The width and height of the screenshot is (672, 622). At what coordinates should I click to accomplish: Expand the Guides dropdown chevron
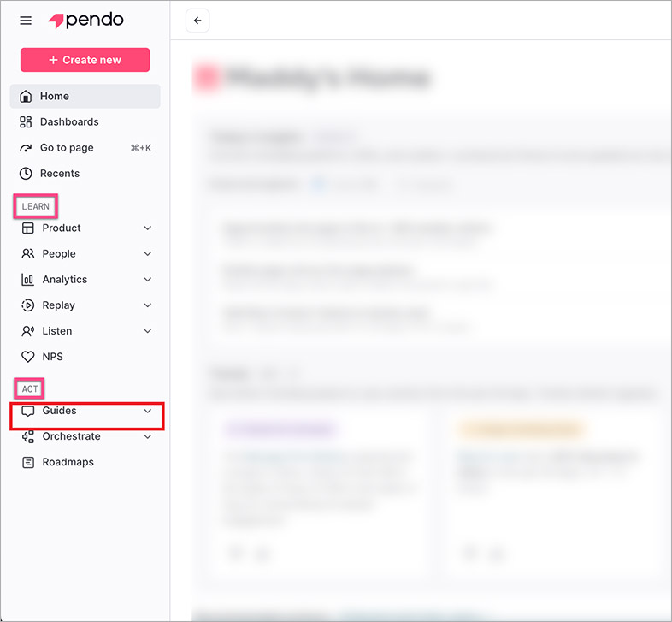tap(148, 411)
